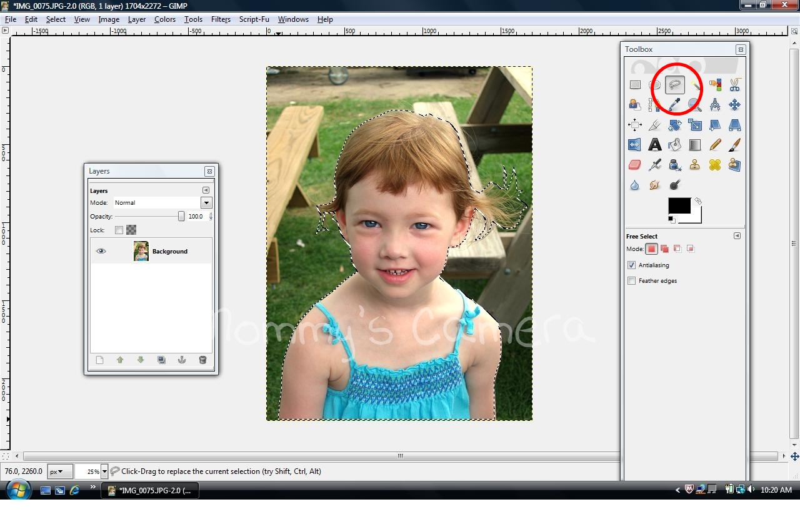This screenshot has height=532, width=800.
Task: Open the Select menu
Action: (56, 19)
